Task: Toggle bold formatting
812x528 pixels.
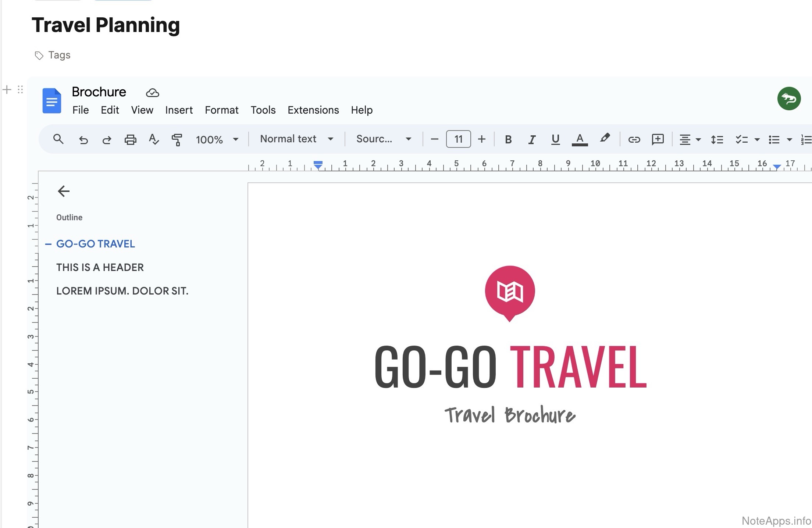Action: tap(508, 140)
